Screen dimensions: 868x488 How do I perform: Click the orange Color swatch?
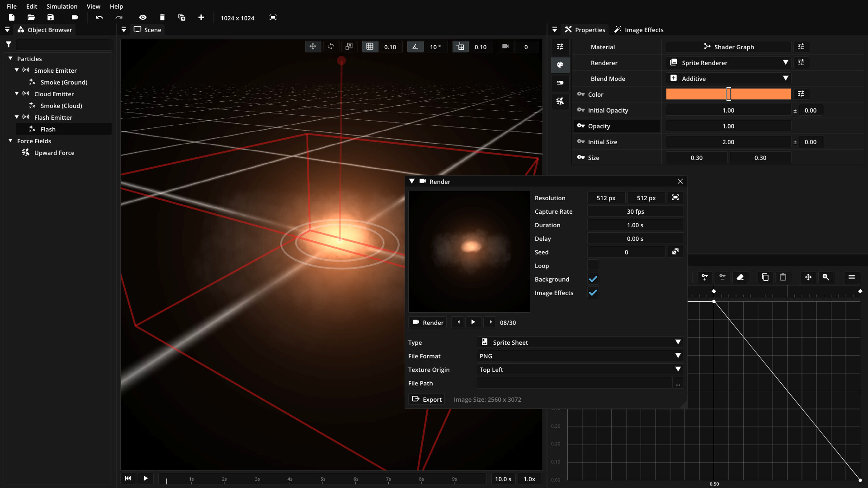[695, 94]
